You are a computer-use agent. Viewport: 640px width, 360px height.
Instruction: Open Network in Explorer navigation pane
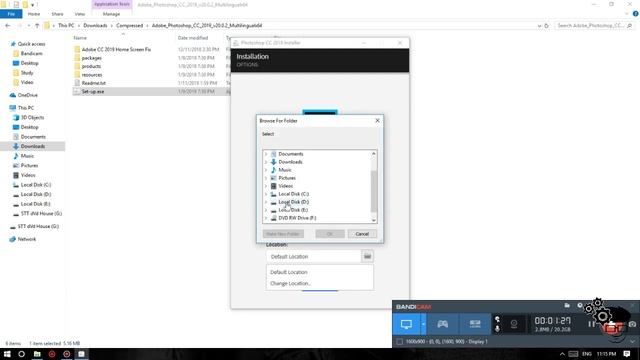pyautogui.click(x=27, y=239)
